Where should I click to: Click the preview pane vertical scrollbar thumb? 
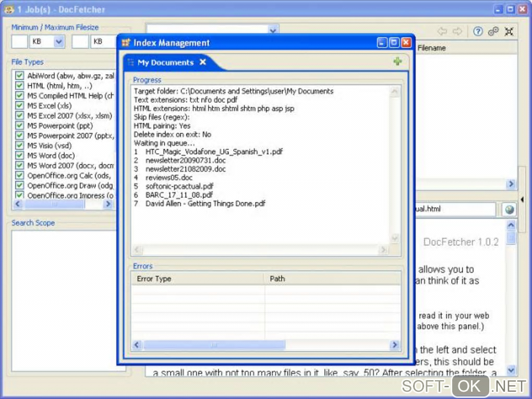(x=511, y=237)
